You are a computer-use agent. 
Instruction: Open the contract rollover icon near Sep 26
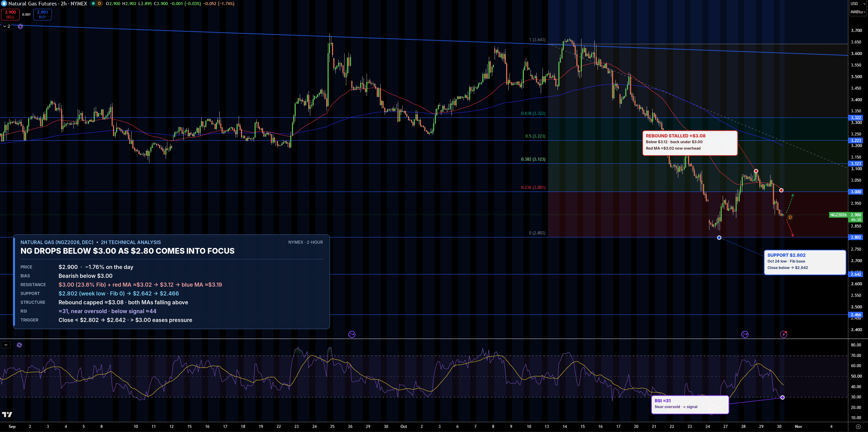pyautogui.click(x=352, y=335)
